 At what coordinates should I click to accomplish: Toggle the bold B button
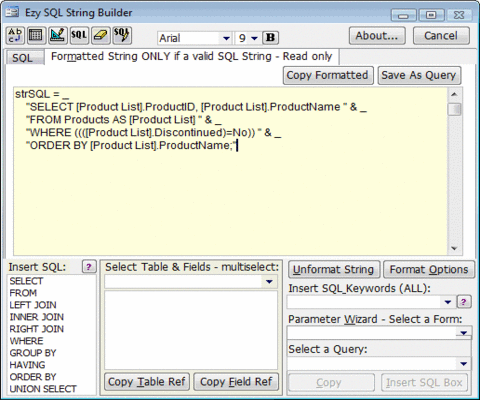[x=270, y=38]
